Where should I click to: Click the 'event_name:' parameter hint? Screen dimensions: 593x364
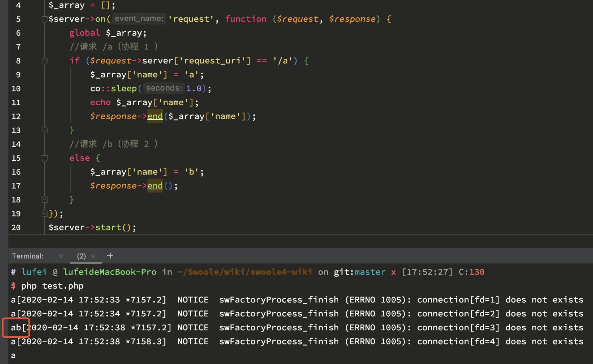click(x=139, y=19)
